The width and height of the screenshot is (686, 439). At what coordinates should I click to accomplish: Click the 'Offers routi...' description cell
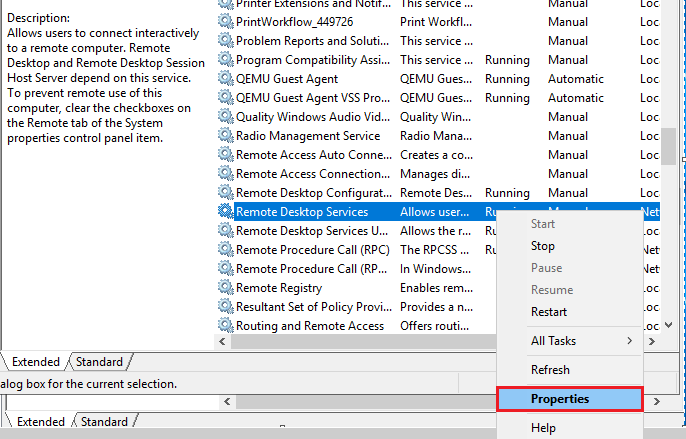click(434, 326)
